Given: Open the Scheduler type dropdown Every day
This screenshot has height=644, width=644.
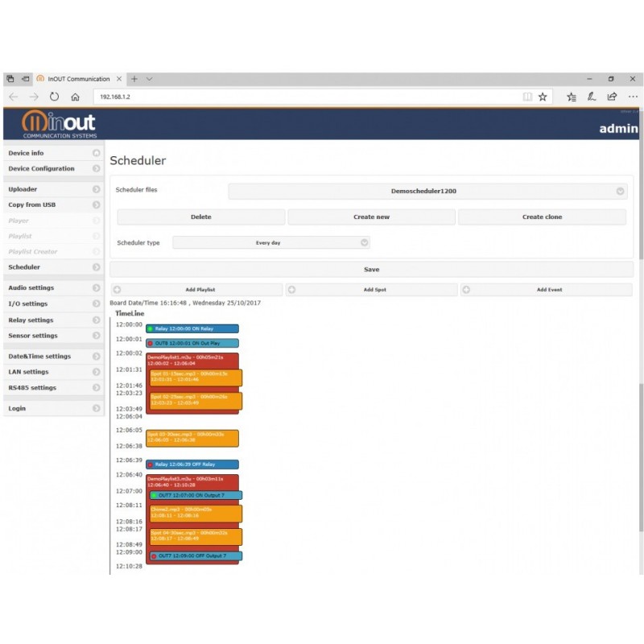Looking at the screenshot, I should [x=271, y=242].
